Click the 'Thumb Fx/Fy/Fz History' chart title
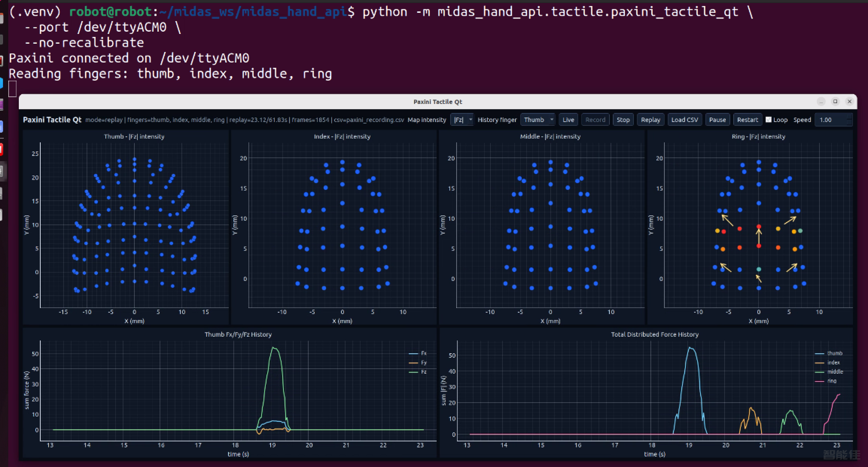The image size is (868, 467). click(238, 334)
